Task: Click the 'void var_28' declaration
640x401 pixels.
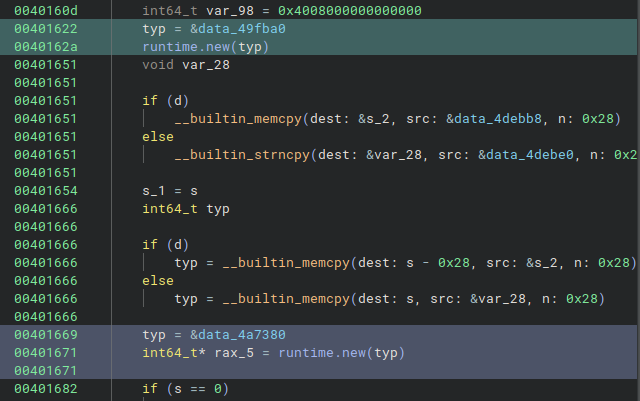Action: [x=179, y=65]
